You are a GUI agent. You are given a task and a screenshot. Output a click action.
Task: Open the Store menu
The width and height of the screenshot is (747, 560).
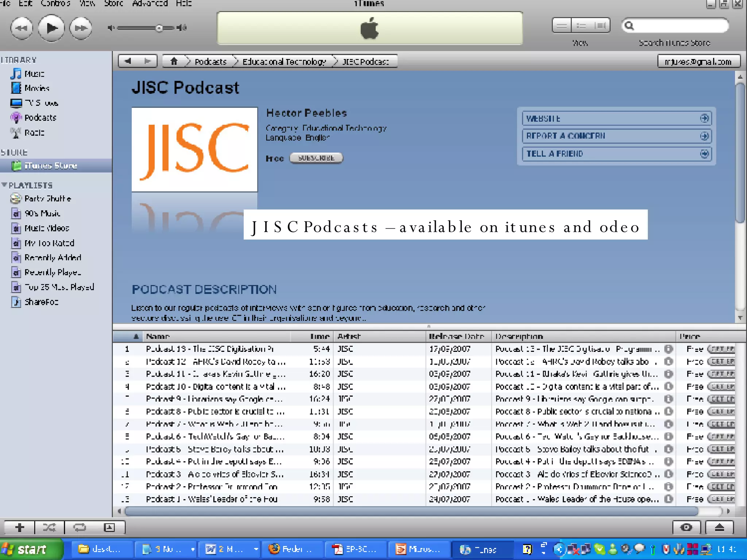click(113, 3)
